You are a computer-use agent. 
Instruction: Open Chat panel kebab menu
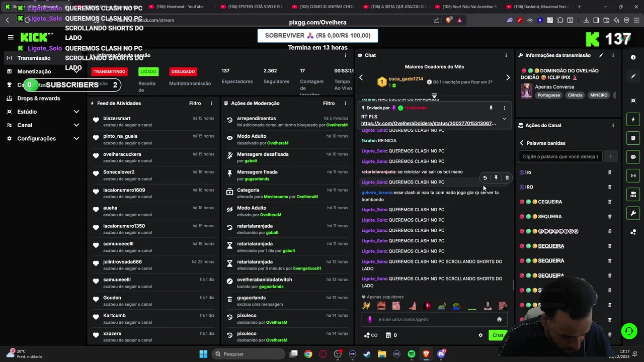pyautogui.click(x=506, y=55)
